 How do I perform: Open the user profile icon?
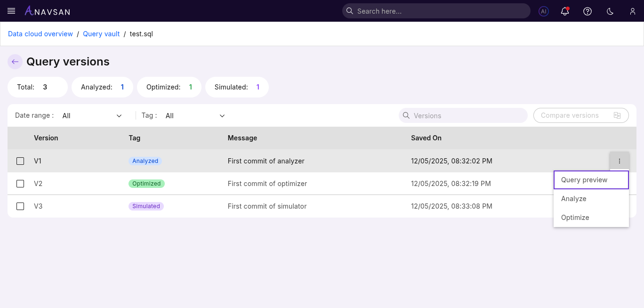(x=632, y=11)
